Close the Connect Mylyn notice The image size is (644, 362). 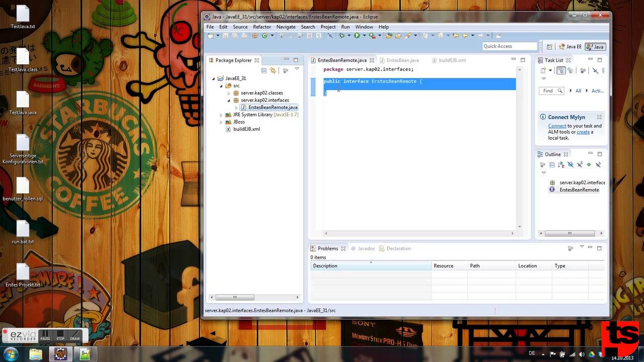pos(599,117)
